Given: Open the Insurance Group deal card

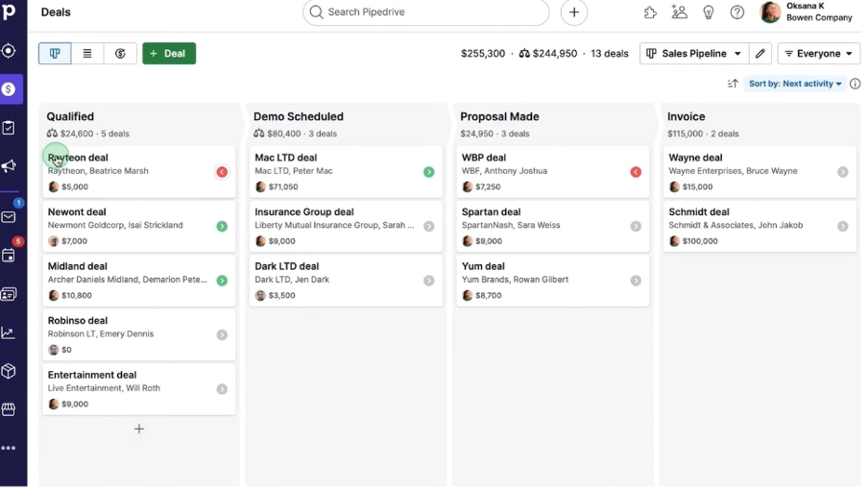Looking at the screenshot, I should 346,226.
